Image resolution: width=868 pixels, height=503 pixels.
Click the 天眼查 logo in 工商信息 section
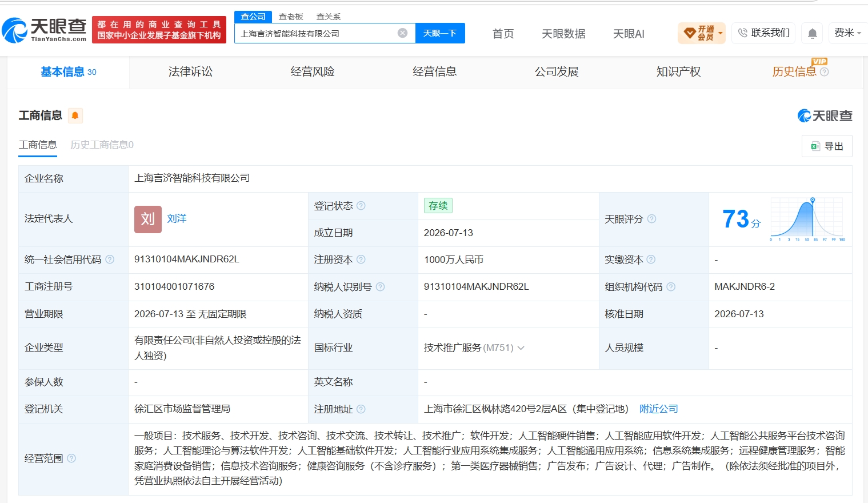click(x=825, y=116)
